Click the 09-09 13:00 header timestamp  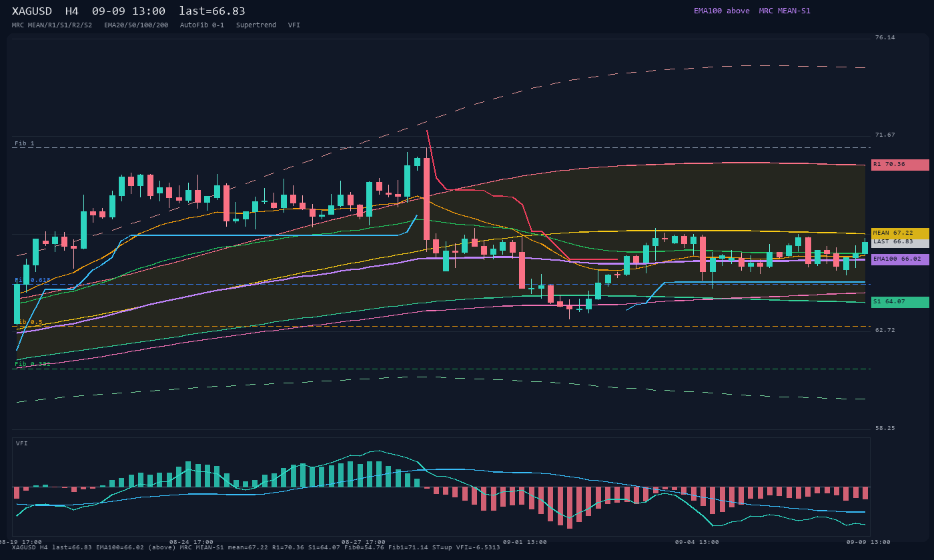pyautogui.click(x=129, y=11)
